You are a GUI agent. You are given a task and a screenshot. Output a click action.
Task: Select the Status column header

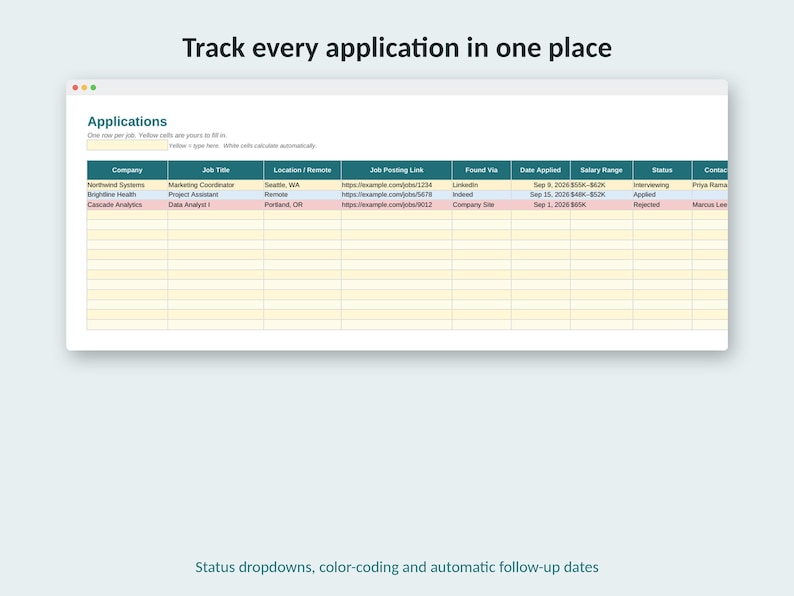pos(662,170)
